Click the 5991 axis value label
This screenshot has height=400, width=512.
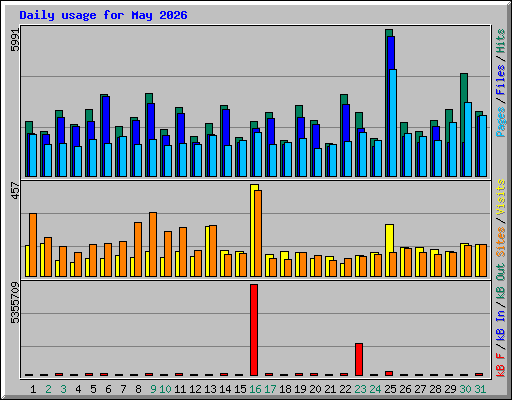click(15, 40)
